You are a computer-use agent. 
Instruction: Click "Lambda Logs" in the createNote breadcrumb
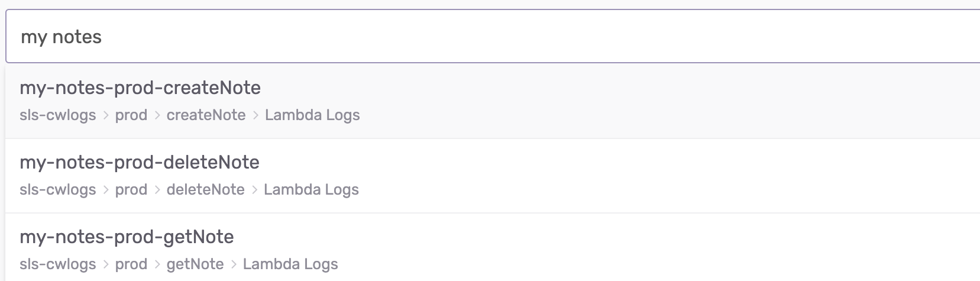click(x=312, y=115)
